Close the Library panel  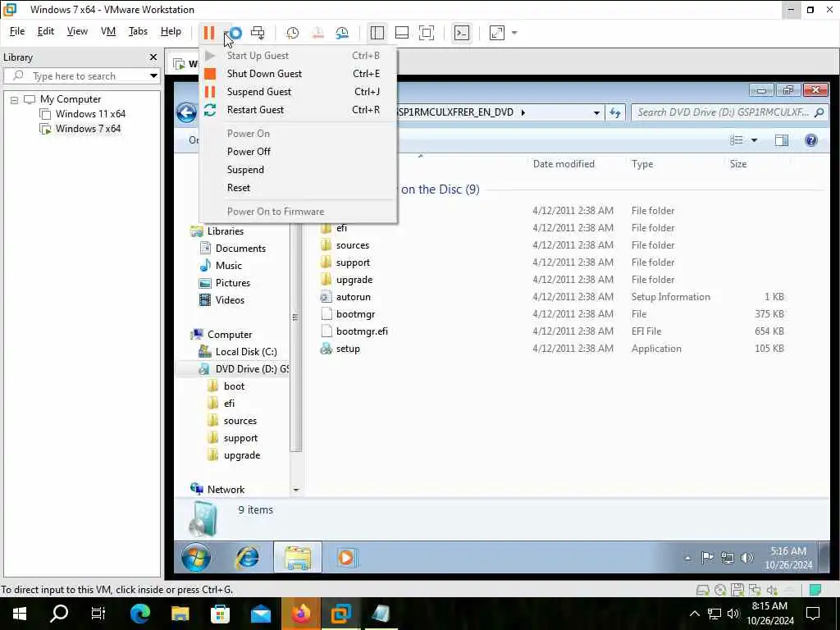point(153,57)
